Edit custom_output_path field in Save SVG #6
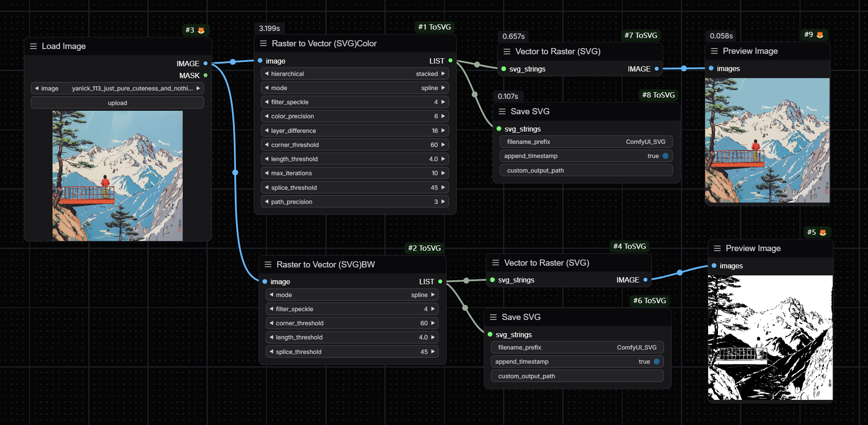Image resolution: width=868 pixels, height=425 pixels. pos(577,376)
